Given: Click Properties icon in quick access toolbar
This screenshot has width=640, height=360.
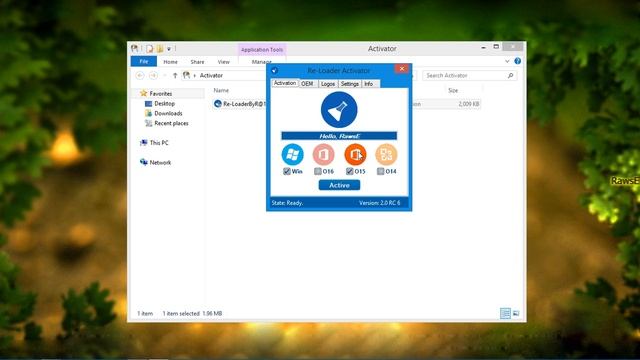Looking at the screenshot, I should pyautogui.click(x=149, y=49).
